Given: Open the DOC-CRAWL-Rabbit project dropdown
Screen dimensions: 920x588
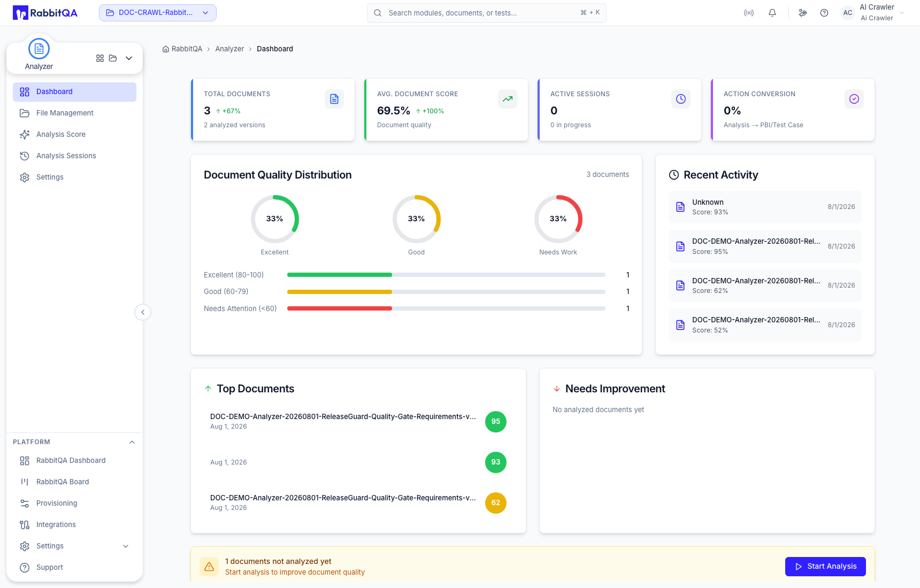Looking at the screenshot, I should click(x=158, y=13).
